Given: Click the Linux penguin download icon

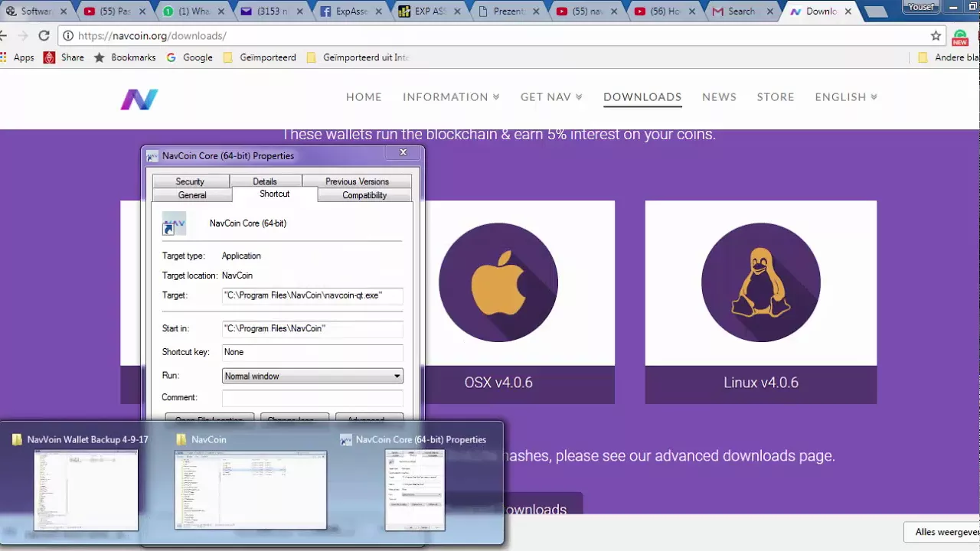Looking at the screenshot, I should (x=761, y=282).
